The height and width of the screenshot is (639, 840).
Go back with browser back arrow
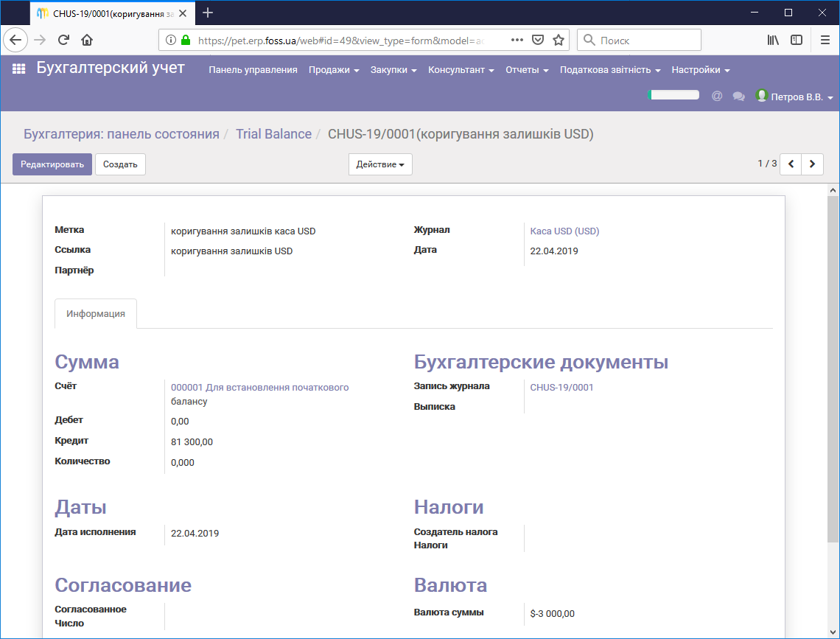point(15,40)
